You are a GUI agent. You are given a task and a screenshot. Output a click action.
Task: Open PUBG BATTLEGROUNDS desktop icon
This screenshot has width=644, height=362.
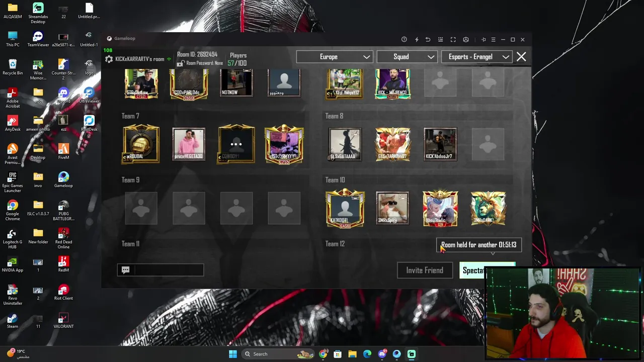(63, 211)
